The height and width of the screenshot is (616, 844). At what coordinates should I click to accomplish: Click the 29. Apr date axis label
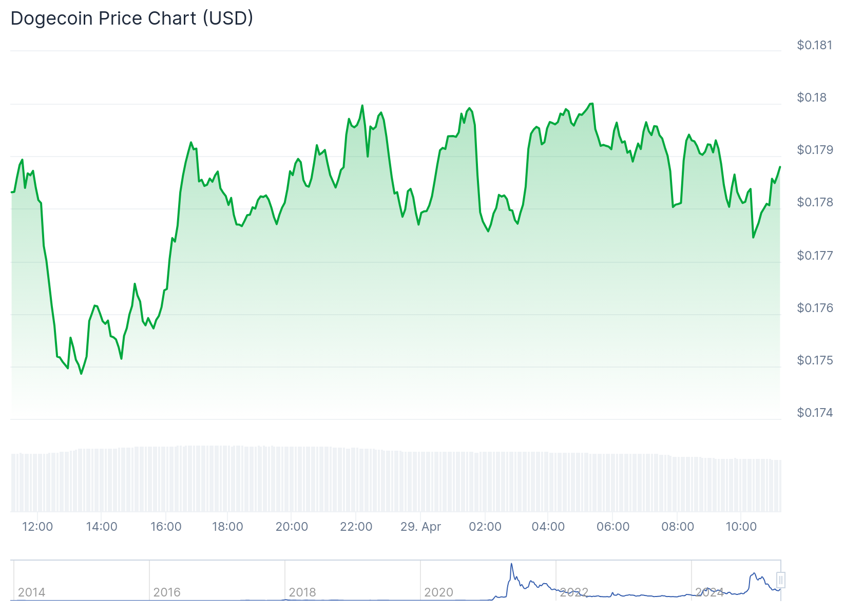(420, 527)
